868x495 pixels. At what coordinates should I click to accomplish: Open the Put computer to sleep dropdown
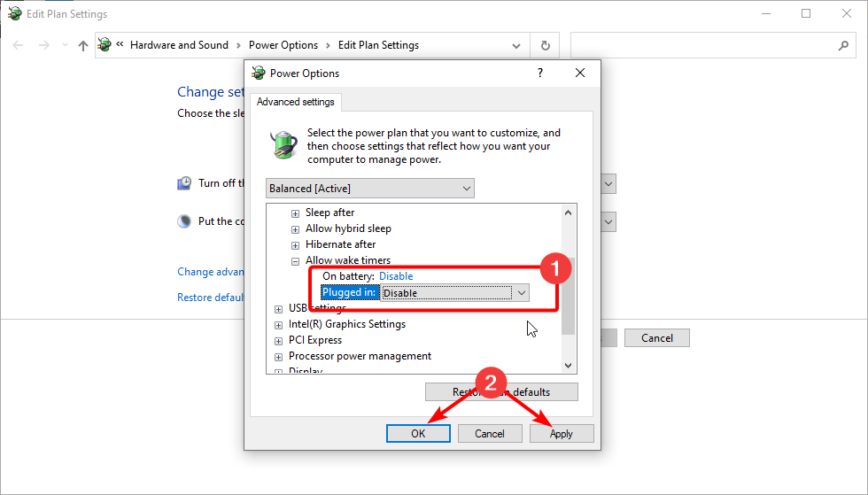(608, 222)
